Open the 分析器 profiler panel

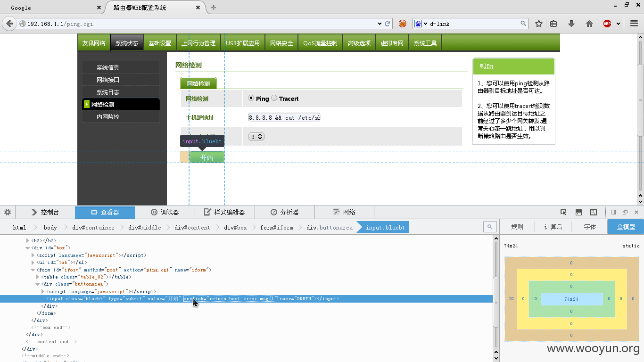[x=285, y=212]
